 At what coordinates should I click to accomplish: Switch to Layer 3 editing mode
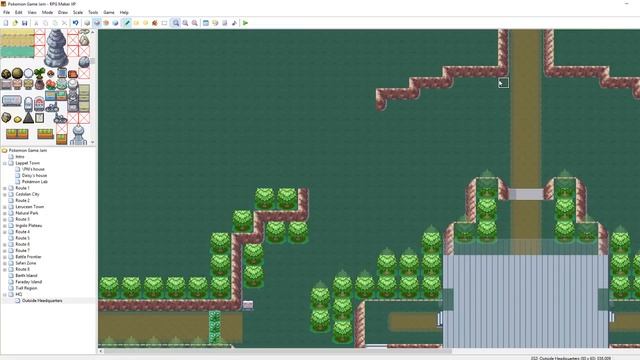(106, 23)
